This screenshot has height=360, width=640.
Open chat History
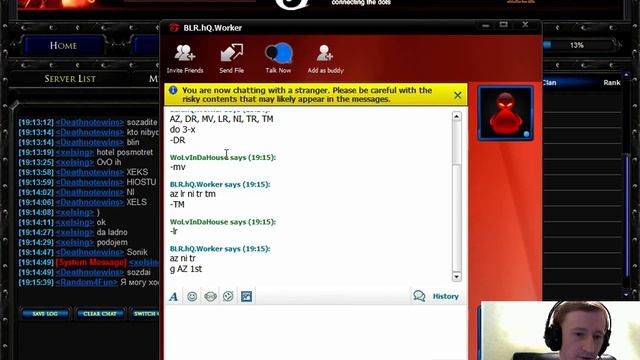click(x=436, y=296)
